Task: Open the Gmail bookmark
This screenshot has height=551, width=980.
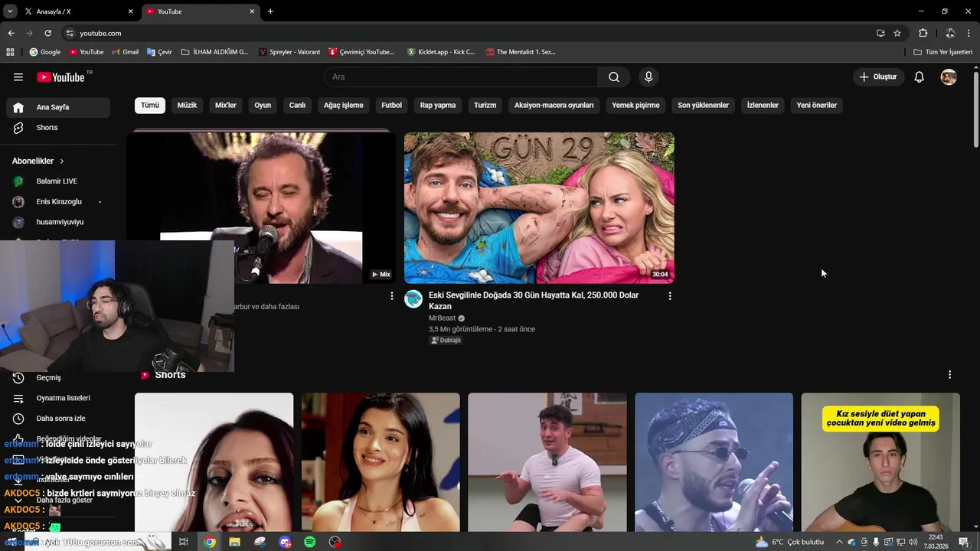Action: pyautogui.click(x=125, y=52)
